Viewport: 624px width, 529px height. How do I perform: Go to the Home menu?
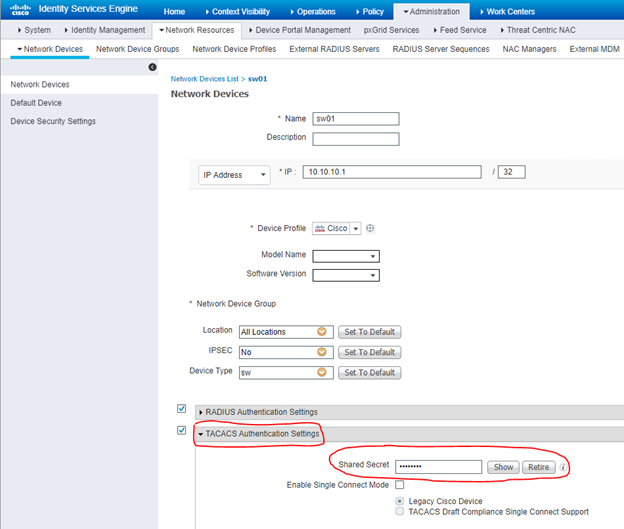pyautogui.click(x=174, y=12)
